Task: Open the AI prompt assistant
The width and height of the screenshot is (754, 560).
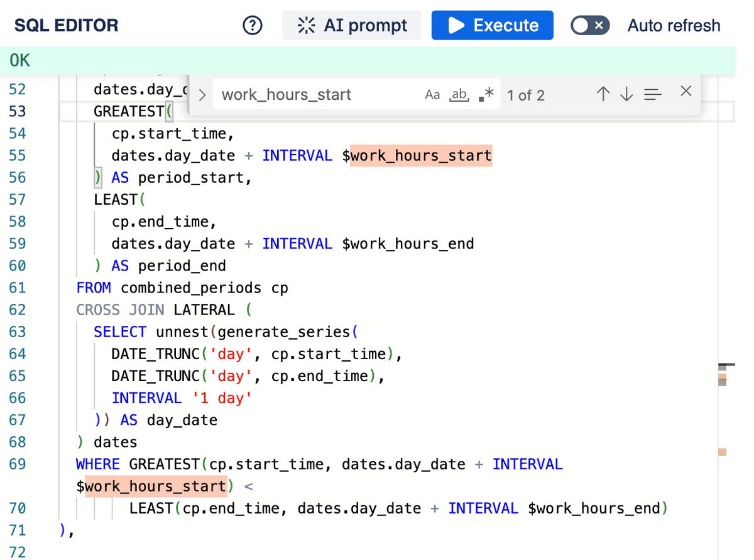Action: pos(352,26)
